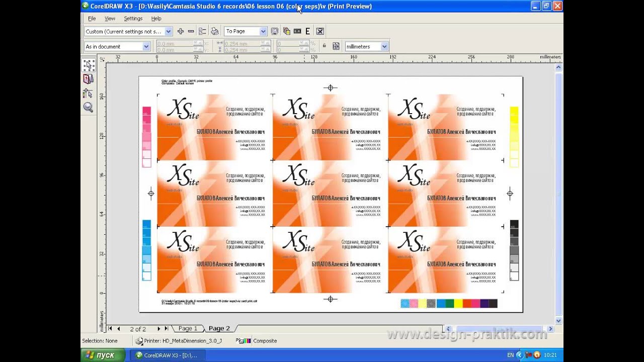644x362 pixels.
Task: Click CorelDRAW X3 taskbar button
Action: coord(168,355)
